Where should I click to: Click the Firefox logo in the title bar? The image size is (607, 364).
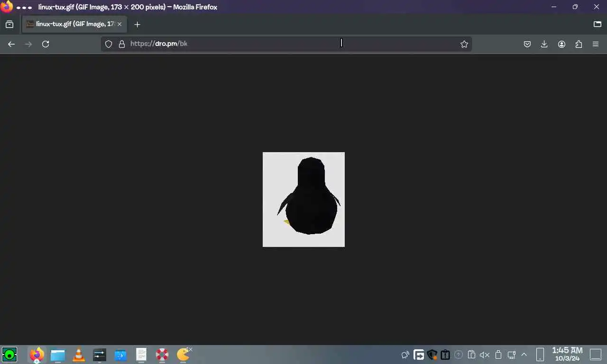tap(7, 7)
